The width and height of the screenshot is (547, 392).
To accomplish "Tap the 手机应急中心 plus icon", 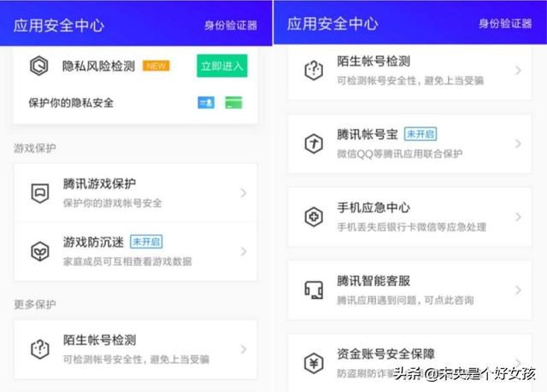I will [314, 217].
